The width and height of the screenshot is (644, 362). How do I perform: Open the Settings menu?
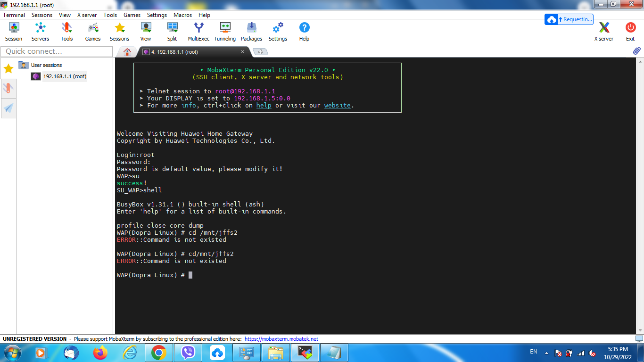click(x=157, y=15)
